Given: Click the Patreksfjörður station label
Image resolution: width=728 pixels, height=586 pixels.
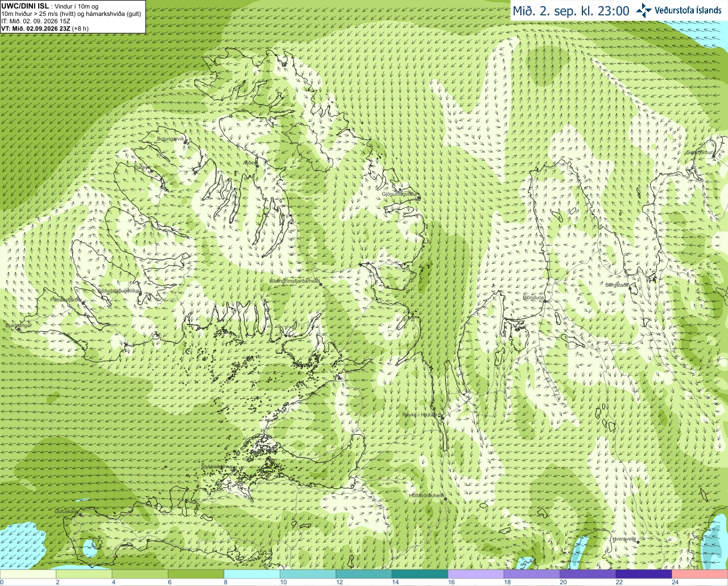Looking at the screenshot, I should click(66, 299).
